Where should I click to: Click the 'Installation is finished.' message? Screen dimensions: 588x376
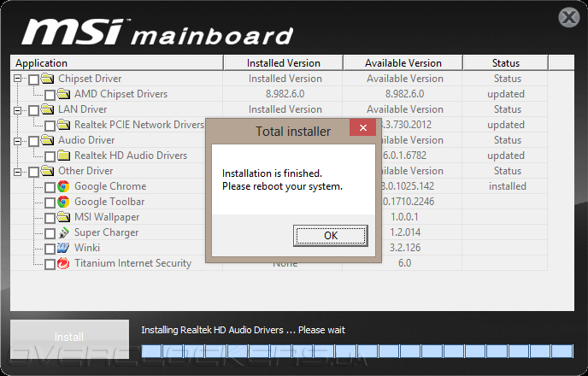pos(273,173)
